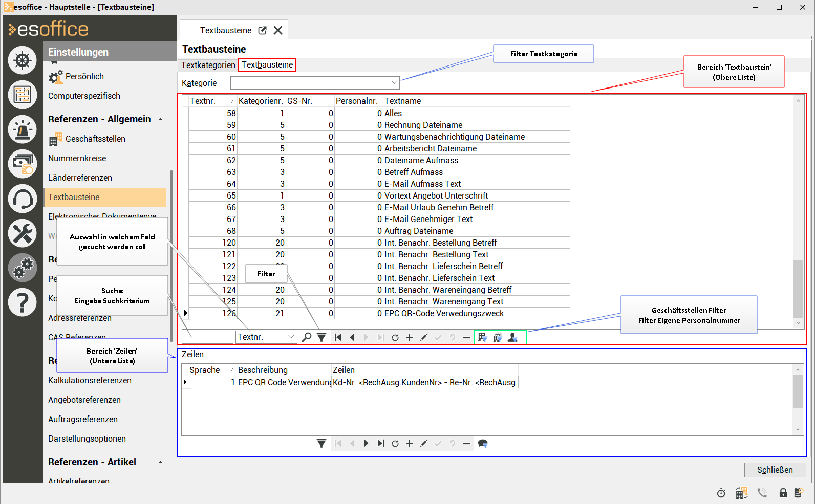Delete the Zeile with minus icon

(467, 443)
